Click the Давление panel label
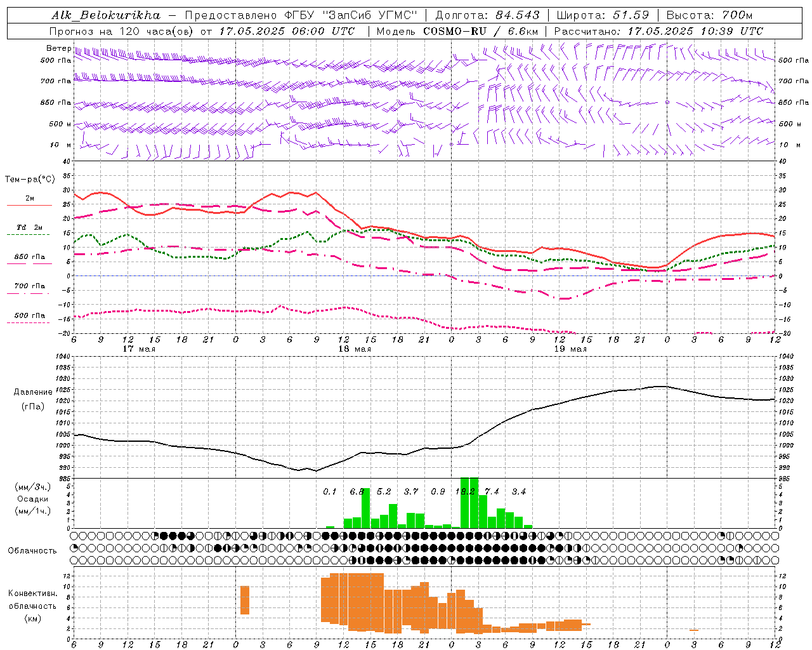Screen dimensions: 812x650 coord(32,392)
